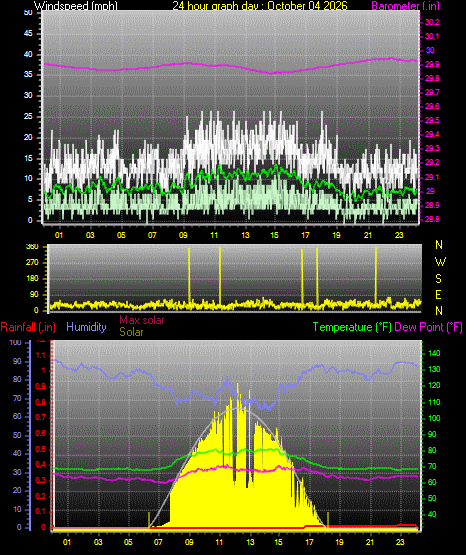Click the '110' temperature axis value
Viewport: 466px width, 555px height.
point(434,402)
